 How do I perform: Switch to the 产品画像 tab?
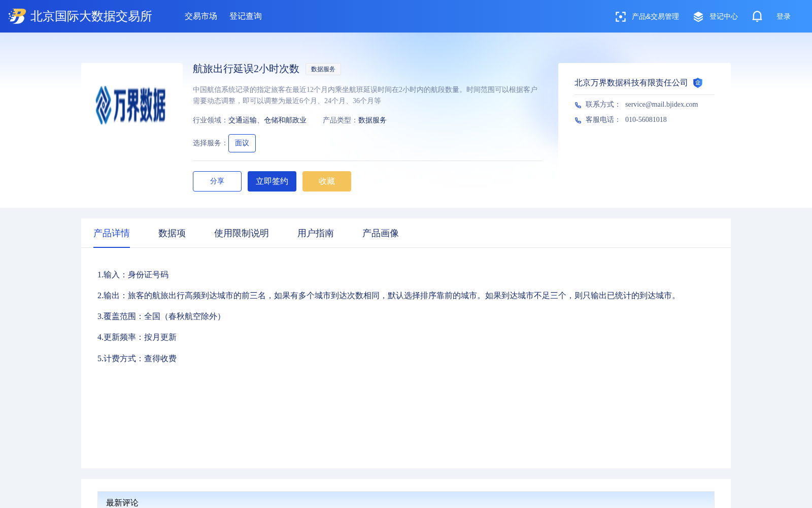(x=381, y=233)
